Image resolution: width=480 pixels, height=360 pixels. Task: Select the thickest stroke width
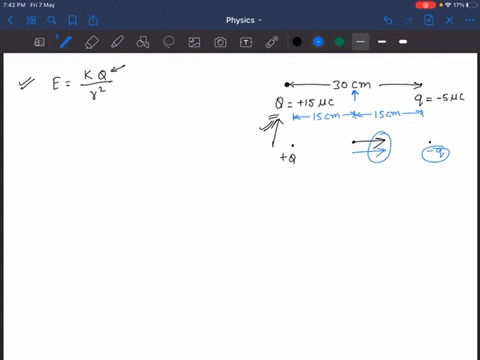click(x=403, y=42)
